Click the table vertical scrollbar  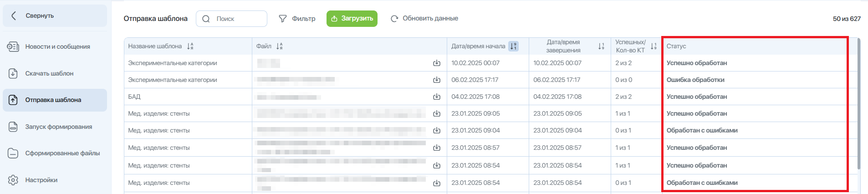(859, 104)
